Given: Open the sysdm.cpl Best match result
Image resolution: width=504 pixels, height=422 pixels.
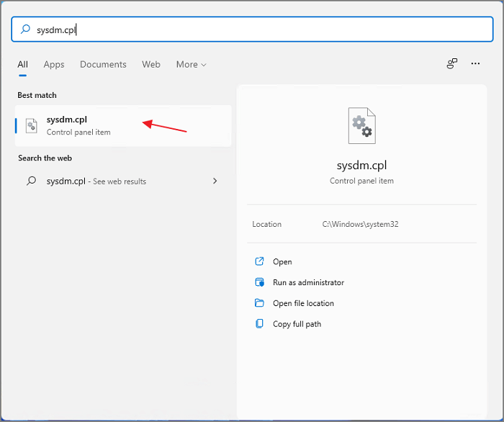Looking at the screenshot, I should point(122,126).
